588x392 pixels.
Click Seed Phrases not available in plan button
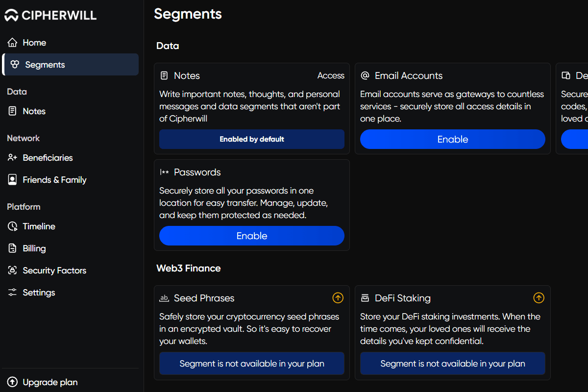tap(252, 364)
